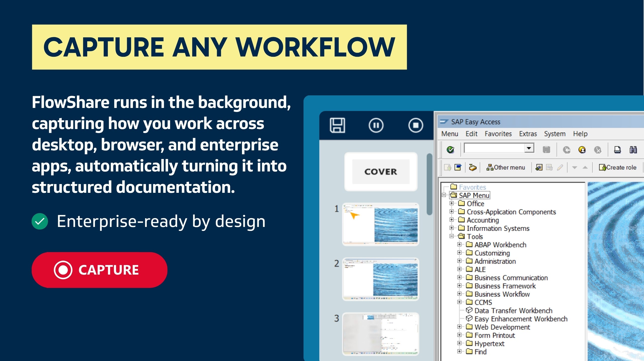The width and height of the screenshot is (644, 361).
Task: Select the CCMS tree item
Action: (483, 302)
